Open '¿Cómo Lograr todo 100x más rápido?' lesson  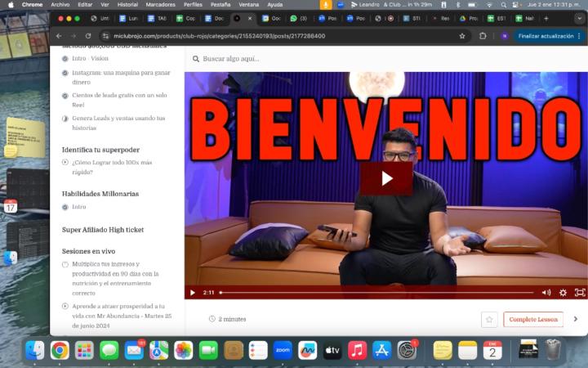[x=112, y=167]
